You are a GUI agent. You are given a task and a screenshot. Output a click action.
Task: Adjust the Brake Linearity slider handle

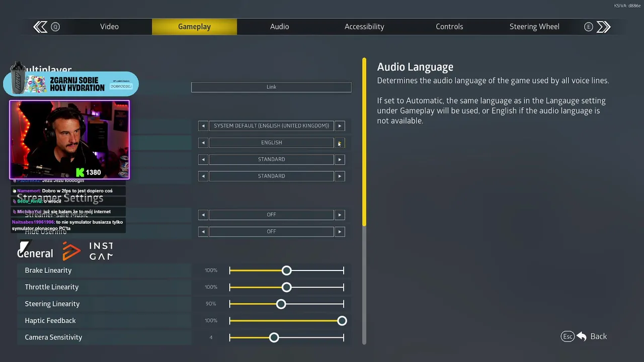click(x=286, y=270)
